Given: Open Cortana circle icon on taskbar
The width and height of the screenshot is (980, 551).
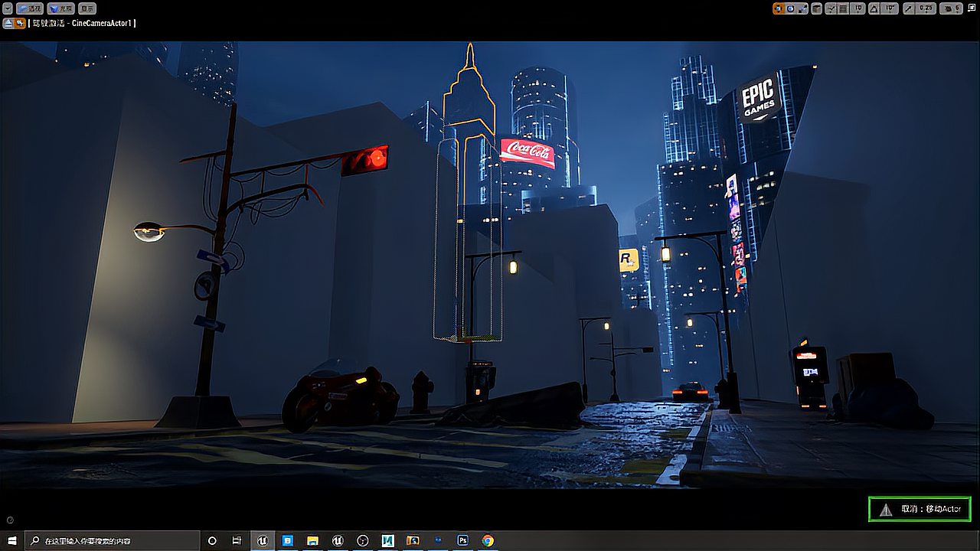Looking at the screenshot, I should click(x=212, y=540).
